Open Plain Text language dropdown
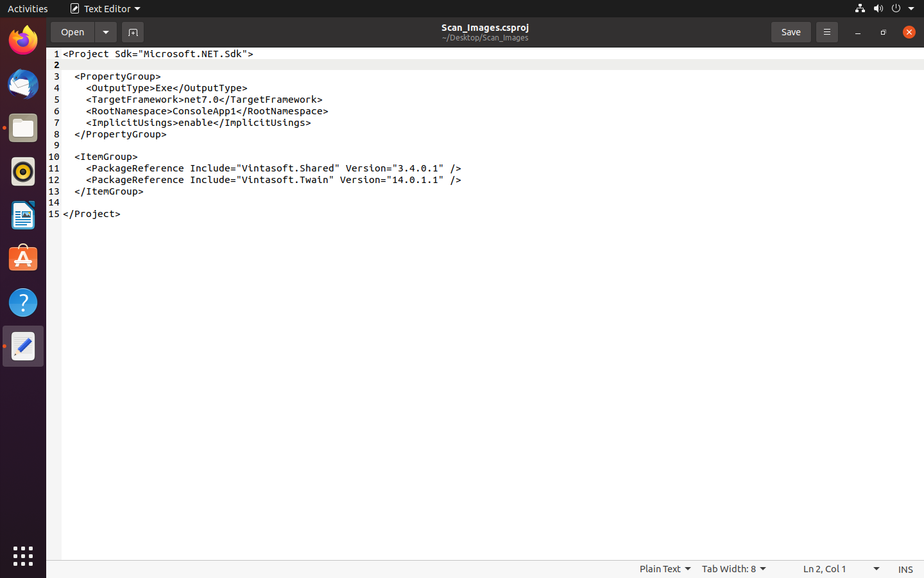This screenshot has height=578, width=924. point(665,569)
